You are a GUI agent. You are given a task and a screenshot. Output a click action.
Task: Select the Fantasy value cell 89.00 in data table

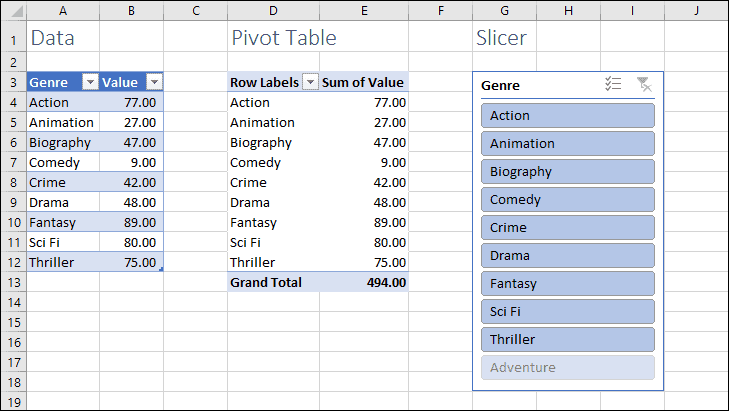(132, 222)
